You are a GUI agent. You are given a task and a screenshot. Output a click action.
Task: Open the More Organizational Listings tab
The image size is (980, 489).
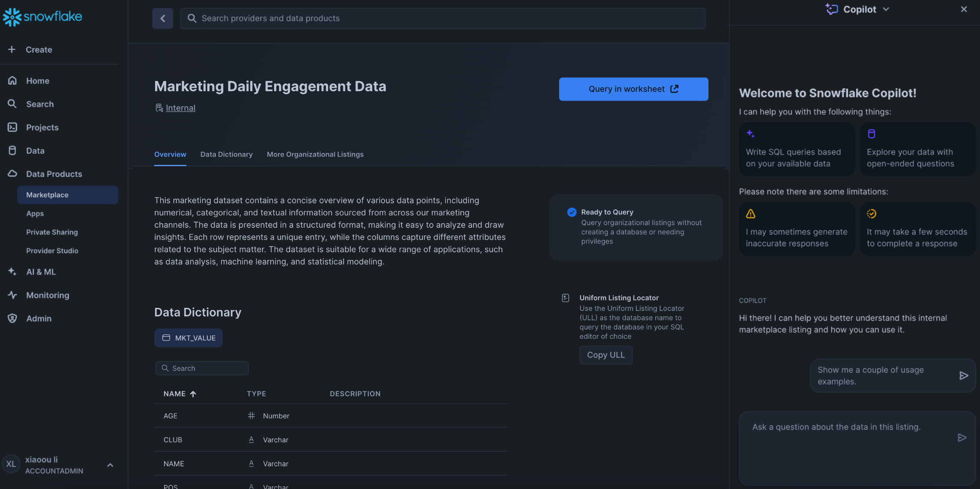(315, 154)
